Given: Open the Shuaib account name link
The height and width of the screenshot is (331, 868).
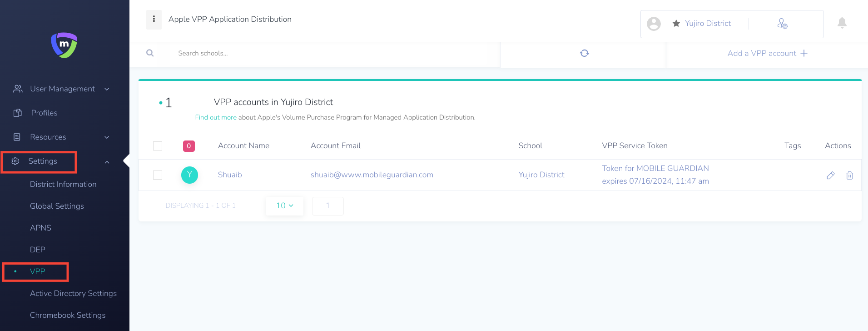Looking at the screenshot, I should [230, 175].
